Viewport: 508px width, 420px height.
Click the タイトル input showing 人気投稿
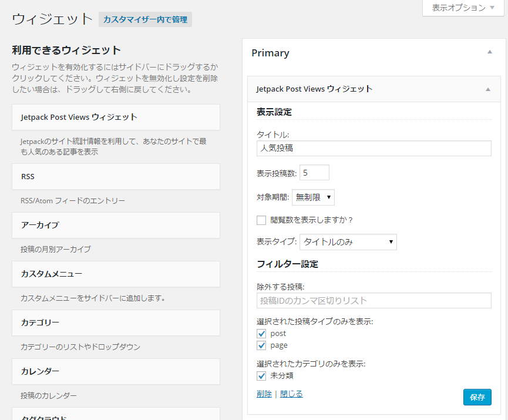point(374,148)
